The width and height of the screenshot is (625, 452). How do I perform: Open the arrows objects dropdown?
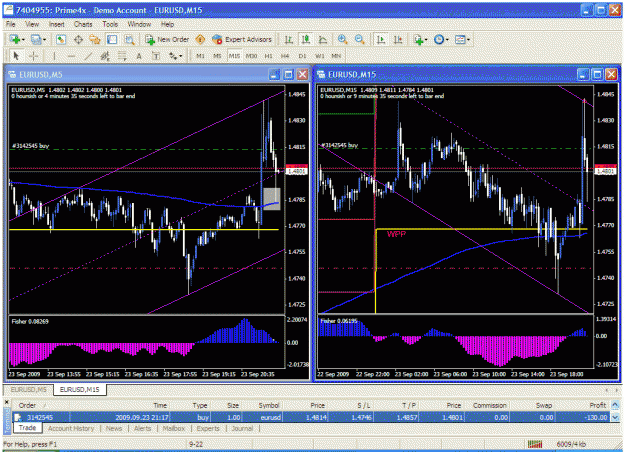(x=175, y=56)
